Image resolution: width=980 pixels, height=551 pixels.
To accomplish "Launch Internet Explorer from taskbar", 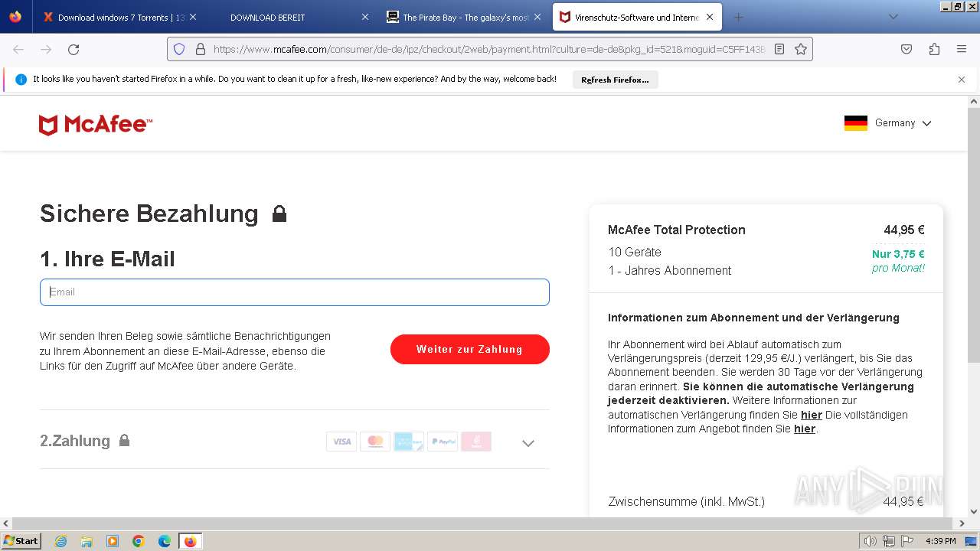I will (60, 541).
